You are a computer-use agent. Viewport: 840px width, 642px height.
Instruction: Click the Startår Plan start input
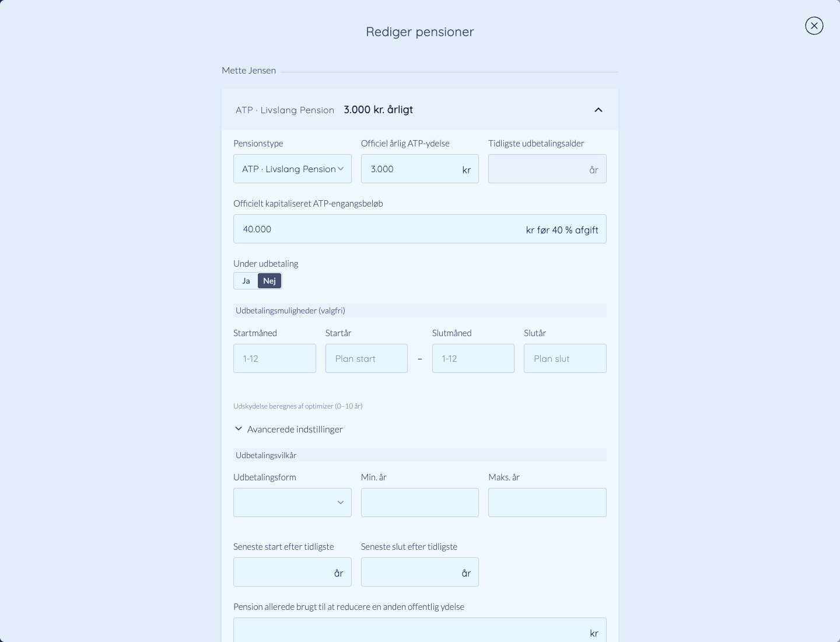[366, 358]
